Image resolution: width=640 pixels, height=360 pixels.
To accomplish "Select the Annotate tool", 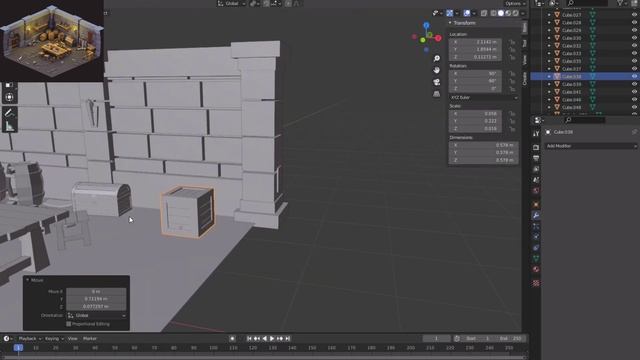I will pos(9,113).
